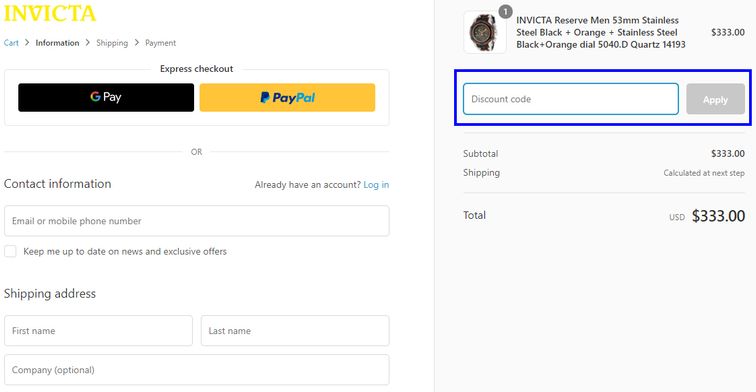756x392 pixels.
Task: Click the Apply discount button
Action: point(716,99)
